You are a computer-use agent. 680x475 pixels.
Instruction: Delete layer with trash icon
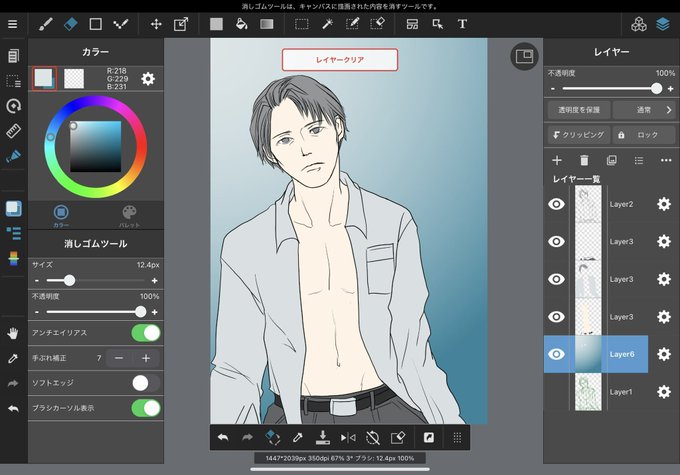[584, 161]
